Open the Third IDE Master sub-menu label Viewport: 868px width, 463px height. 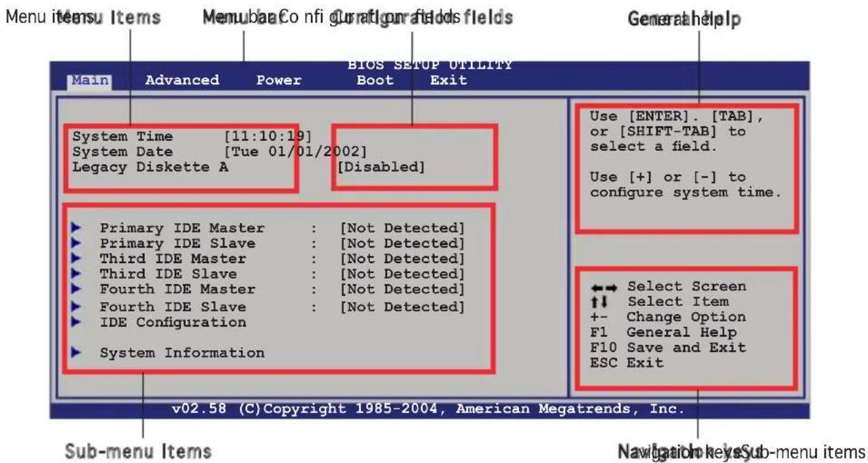click(x=173, y=258)
